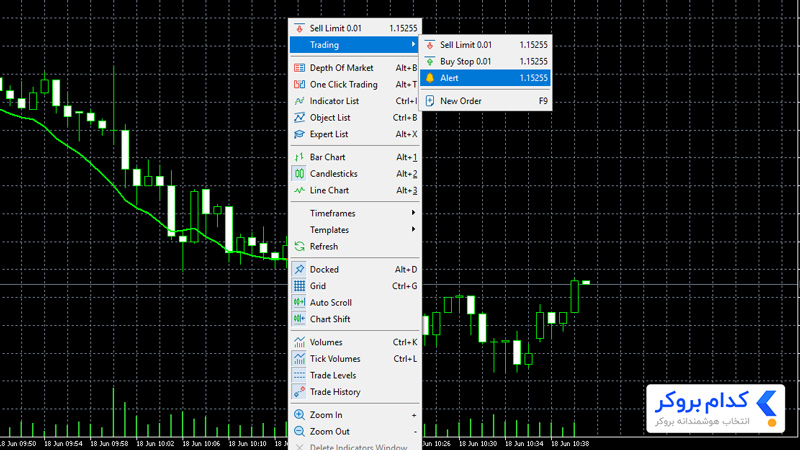Toggle Trade Levels visibility
The width and height of the screenshot is (800, 450).
355,376
